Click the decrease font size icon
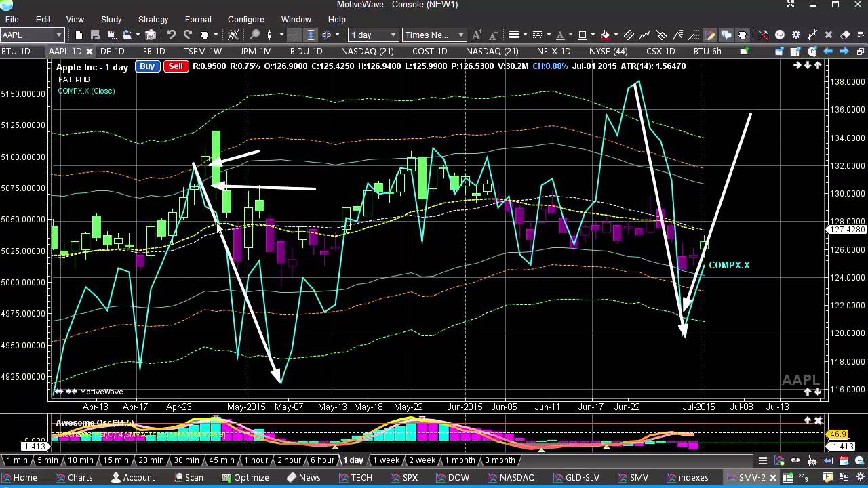 [493, 35]
